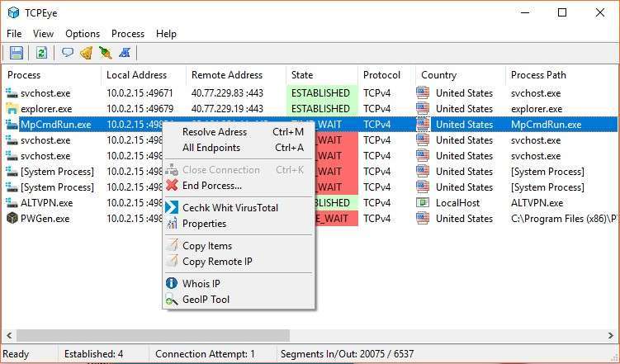Choose Whois IP entry
The image size is (620, 364).
pos(239,283)
